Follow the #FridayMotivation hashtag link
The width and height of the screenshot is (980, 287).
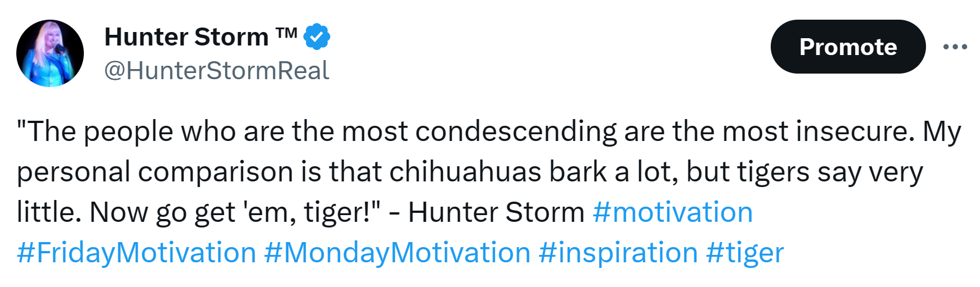point(137,253)
